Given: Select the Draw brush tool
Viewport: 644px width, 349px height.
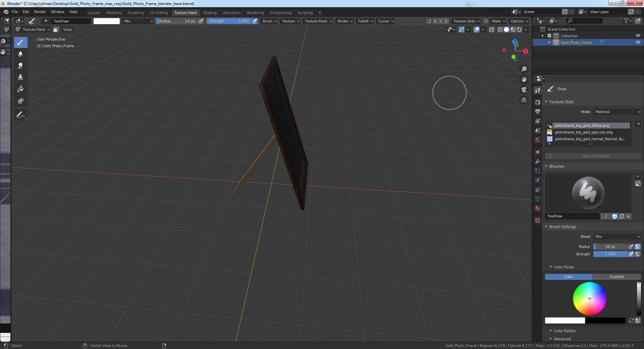Looking at the screenshot, I should click(x=20, y=42).
